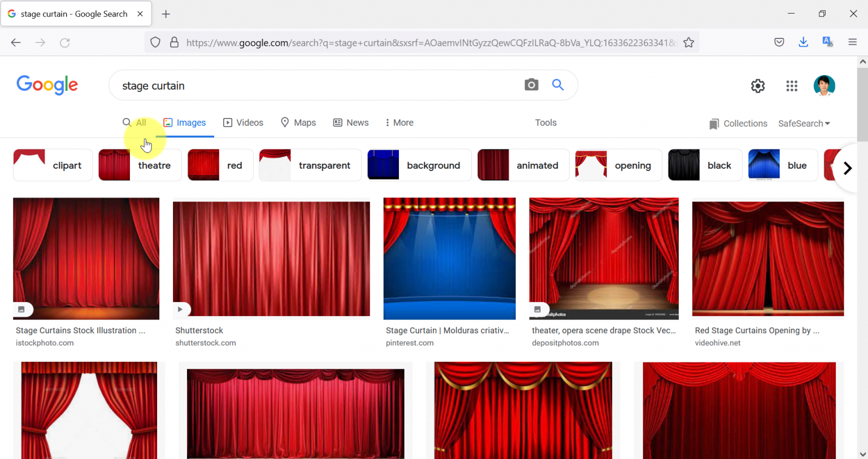Image resolution: width=868 pixels, height=459 pixels.
Task: Click the search by image camera icon
Action: click(531, 85)
